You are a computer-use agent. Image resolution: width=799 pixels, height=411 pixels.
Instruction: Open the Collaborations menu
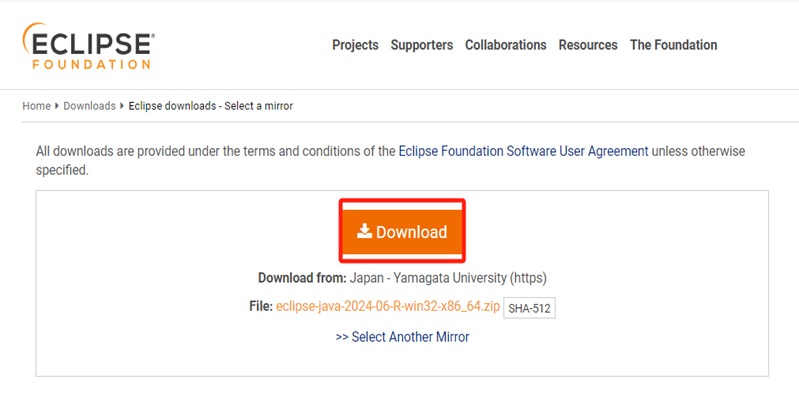click(x=505, y=45)
